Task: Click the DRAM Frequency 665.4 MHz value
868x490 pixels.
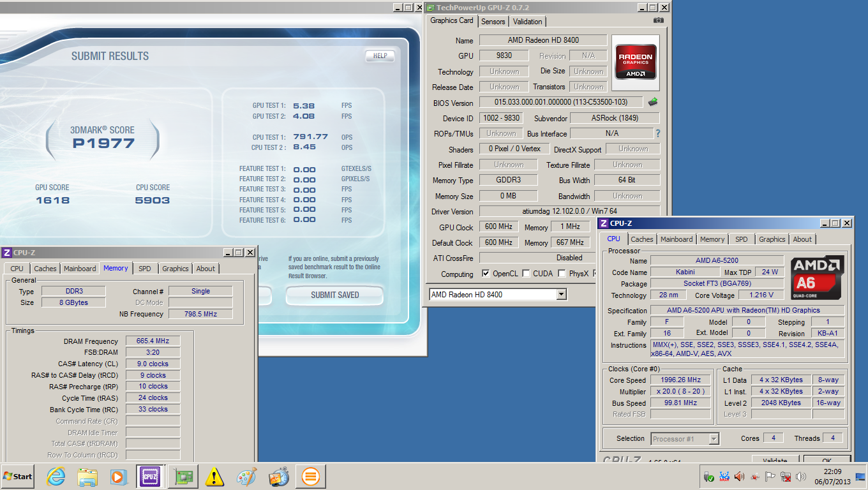Action: [x=153, y=341]
